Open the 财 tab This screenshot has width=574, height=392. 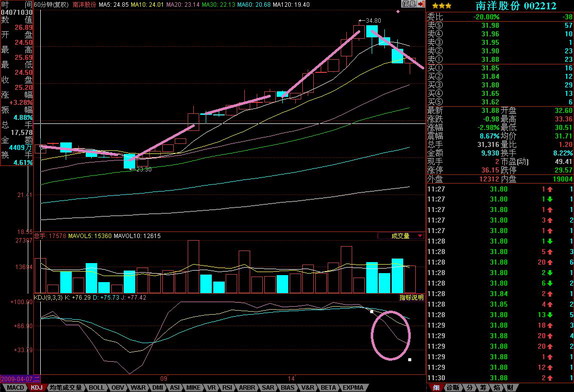coord(510,387)
